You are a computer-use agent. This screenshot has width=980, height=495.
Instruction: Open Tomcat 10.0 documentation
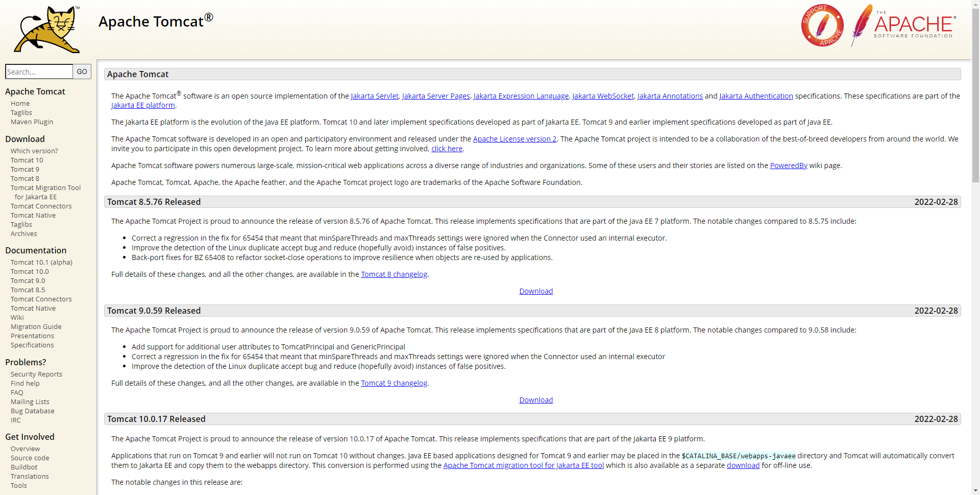tap(30, 271)
